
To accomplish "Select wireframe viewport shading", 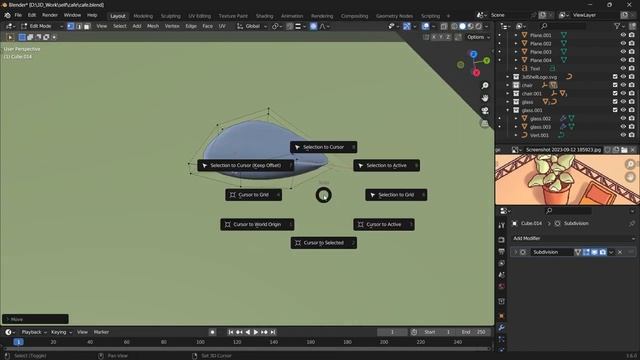I will 454,26.
